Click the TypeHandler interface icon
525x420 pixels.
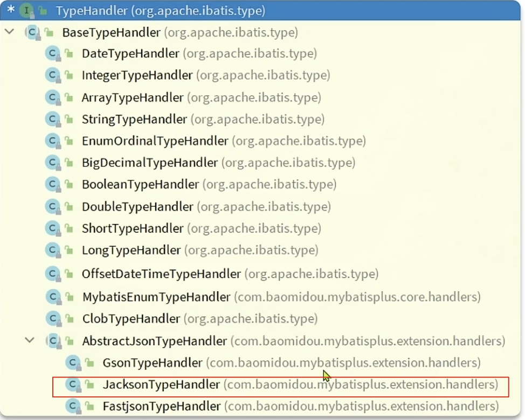(27, 10)
